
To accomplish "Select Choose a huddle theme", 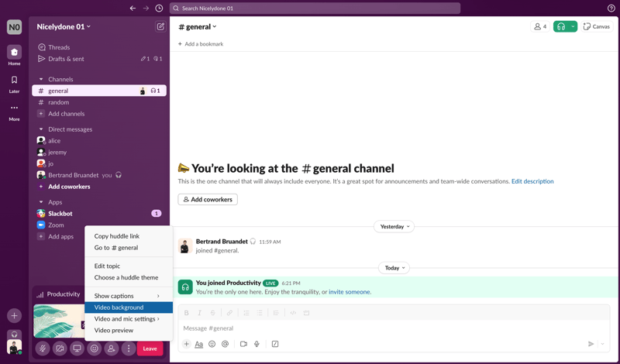I will click(x=129, y=277).
